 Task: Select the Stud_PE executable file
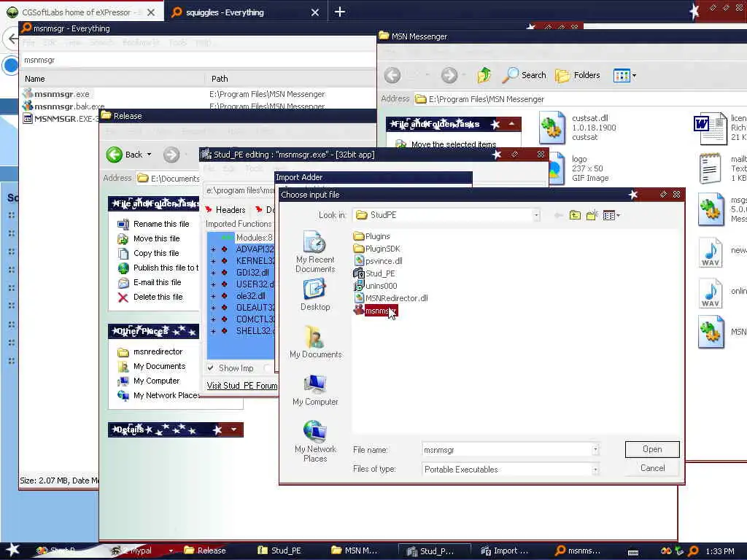tap(374, 273)
